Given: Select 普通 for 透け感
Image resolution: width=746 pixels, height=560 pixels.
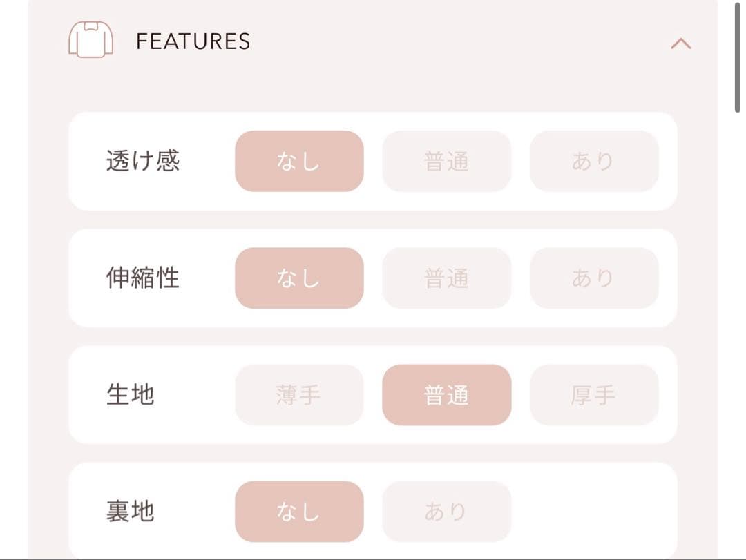Looking at the screenshot, I should click(x=446, y=161).
